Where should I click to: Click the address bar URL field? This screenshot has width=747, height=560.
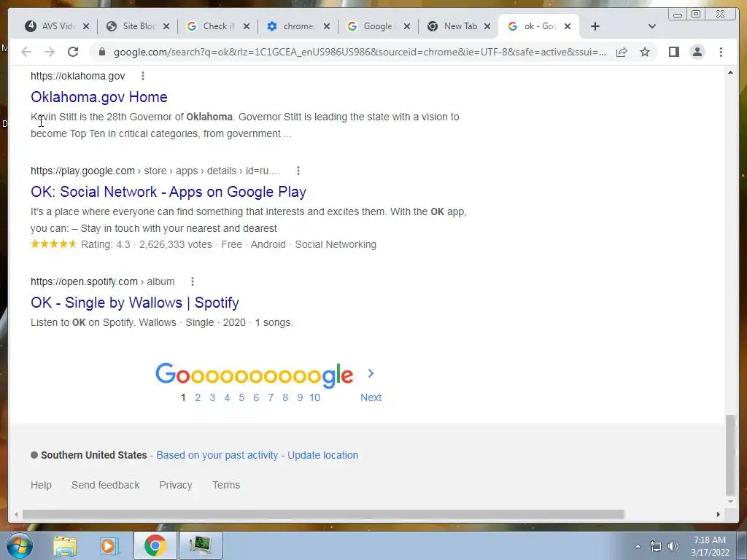pyautogui.click(x=360, y=52)
